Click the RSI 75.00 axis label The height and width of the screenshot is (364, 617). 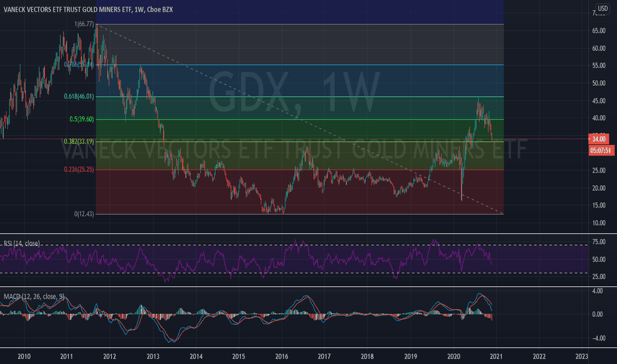coord(599,242)
